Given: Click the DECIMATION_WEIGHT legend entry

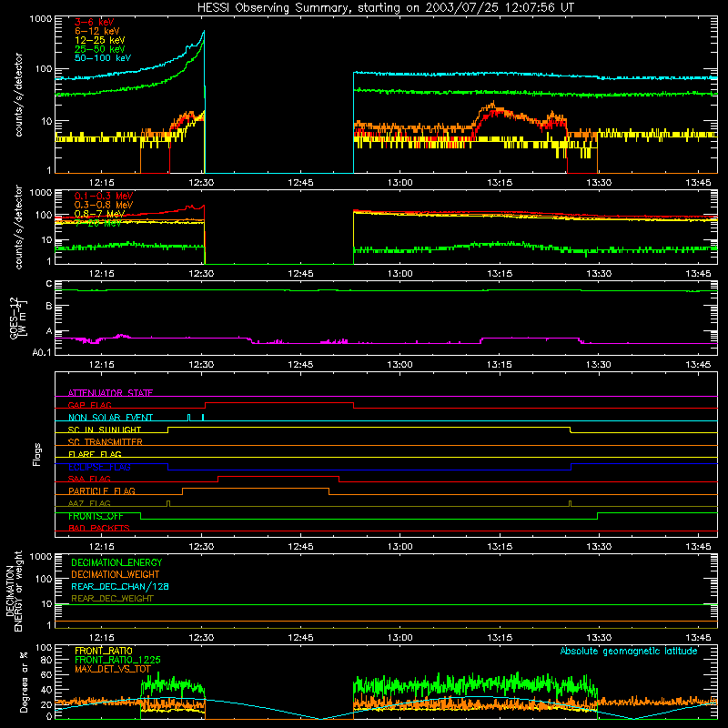Looking at the screenshot, I should pyautogui.click(x=116, y=575).
